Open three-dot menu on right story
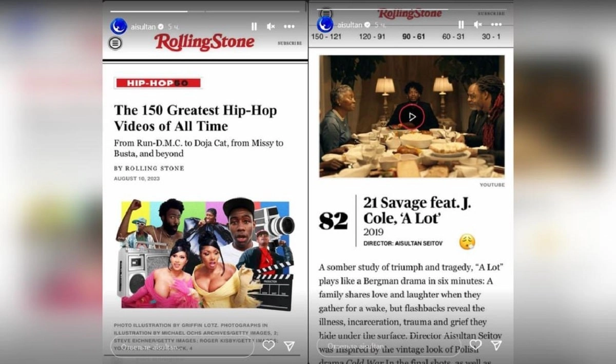 coord(496,25)
